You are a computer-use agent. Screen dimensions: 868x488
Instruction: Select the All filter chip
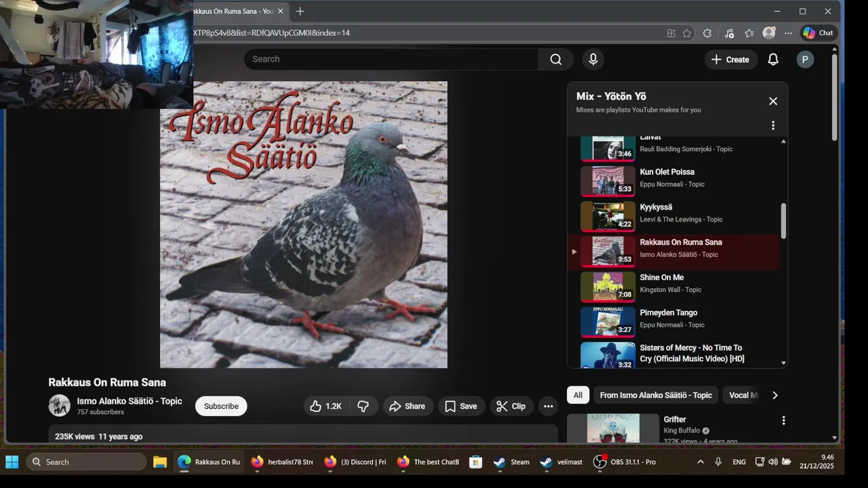click(x=578, y=395)
